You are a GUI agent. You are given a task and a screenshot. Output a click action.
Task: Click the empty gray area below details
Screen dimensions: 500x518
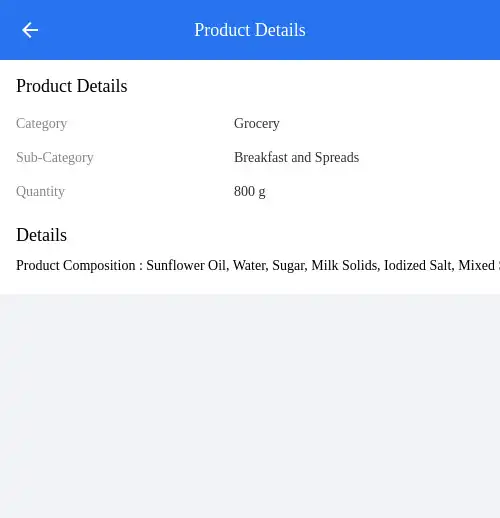(x=250, y=406)
